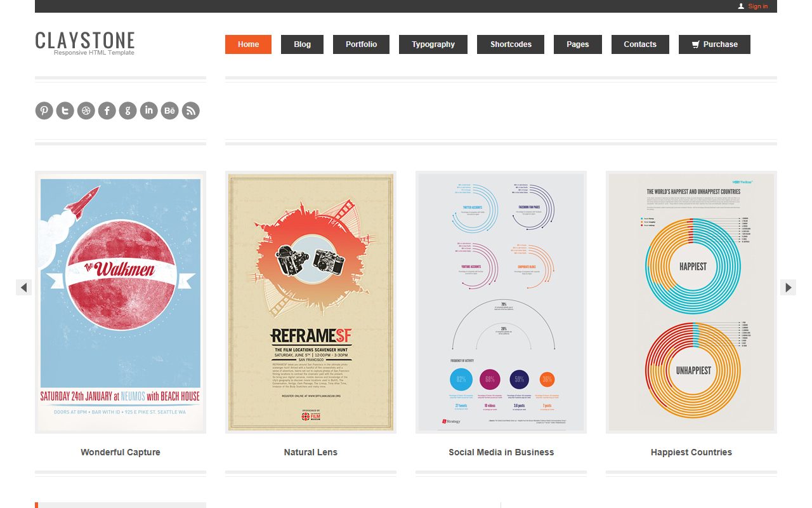This screenshot has width=812, height=508.
Task: Open the Typography menu item
Action: pyautogui.click(x=433, y=44)
